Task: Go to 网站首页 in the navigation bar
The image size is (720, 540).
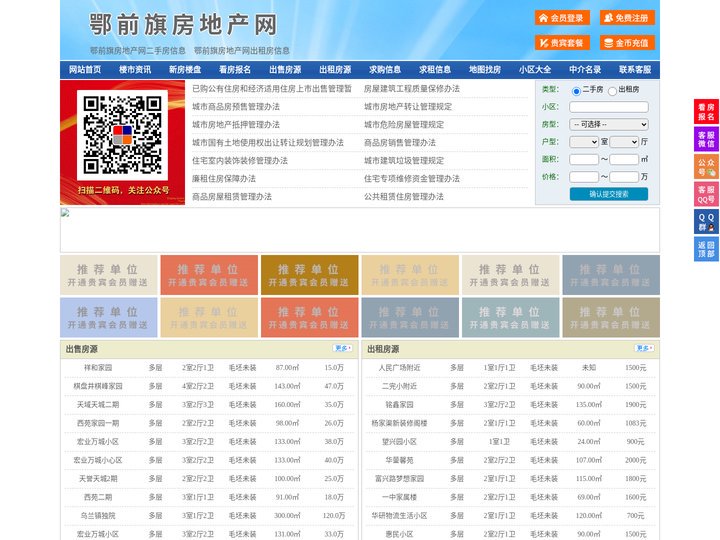Action: click(x=85, y=70)
